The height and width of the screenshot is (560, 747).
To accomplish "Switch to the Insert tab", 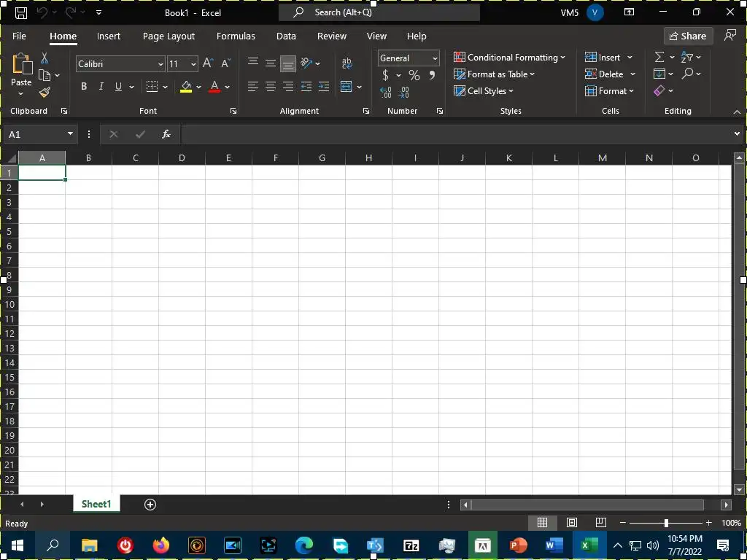I will coord(109,36).
